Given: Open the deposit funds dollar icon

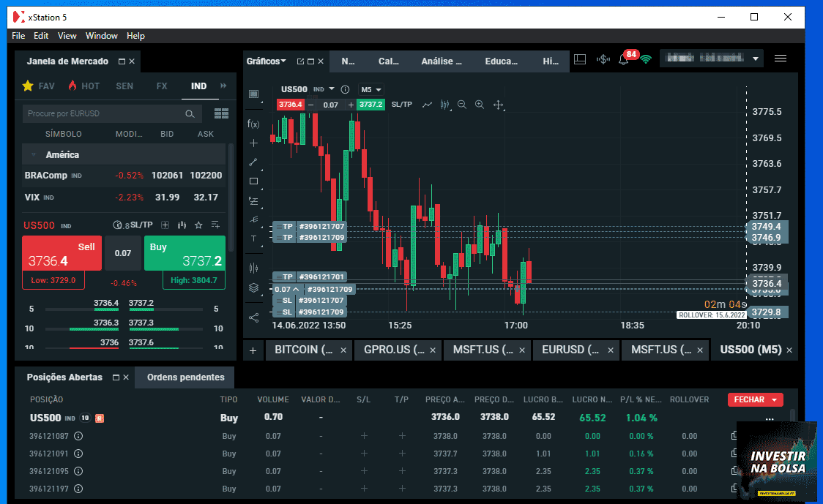Looking at the screenshot, I should 603,59.
